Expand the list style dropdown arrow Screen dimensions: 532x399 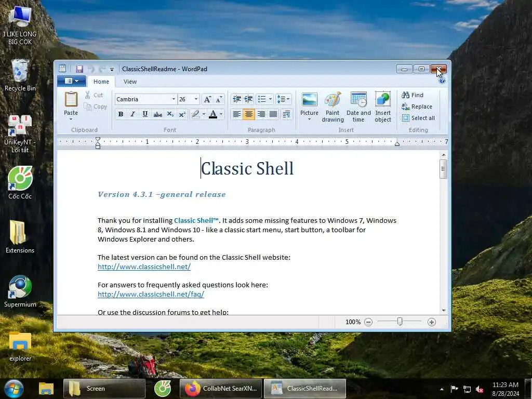(270, 99)
